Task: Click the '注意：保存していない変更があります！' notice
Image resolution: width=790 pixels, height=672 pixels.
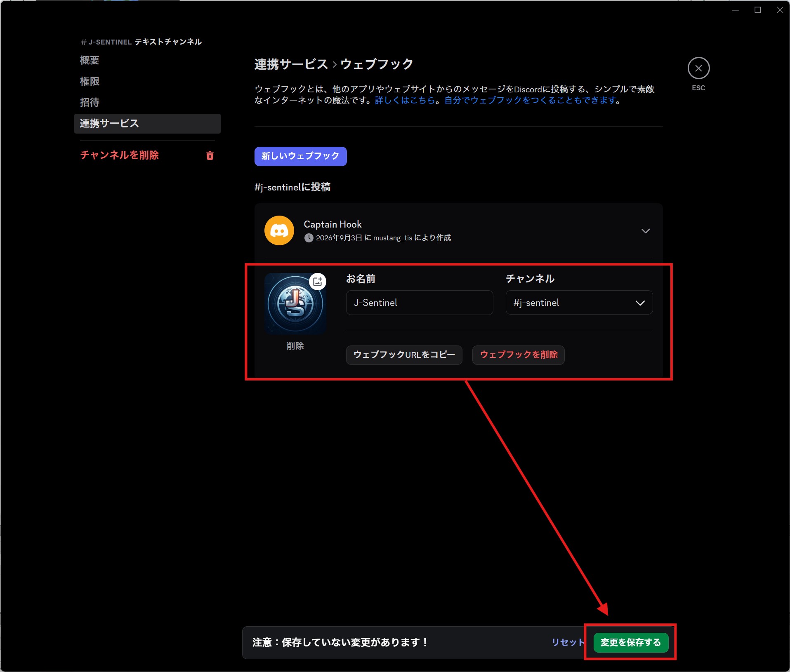Action: tap(340, 642)
